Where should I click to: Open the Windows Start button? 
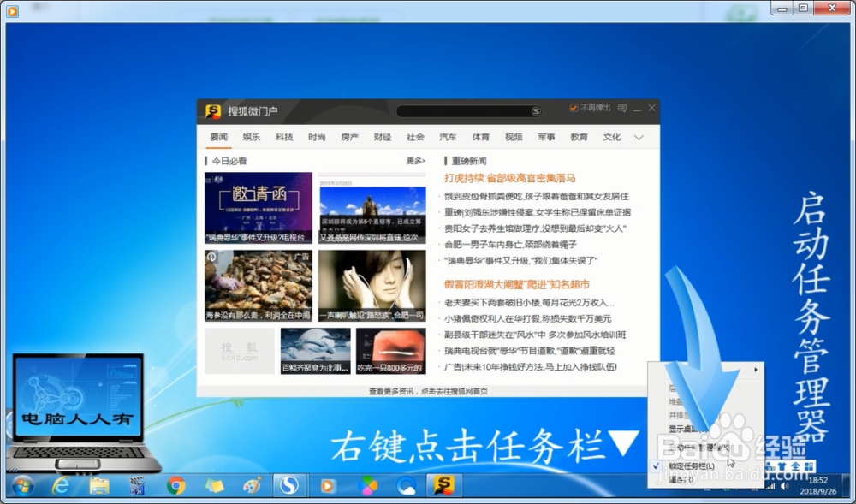23,485
